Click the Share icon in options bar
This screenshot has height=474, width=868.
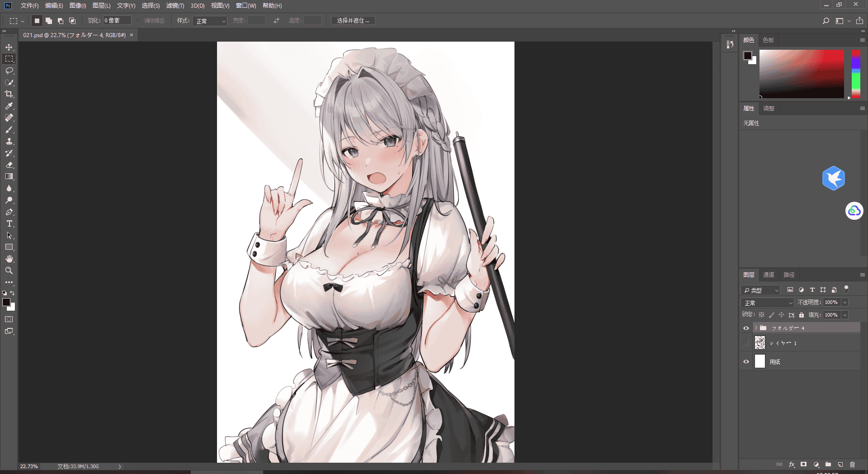coord(860,21)
